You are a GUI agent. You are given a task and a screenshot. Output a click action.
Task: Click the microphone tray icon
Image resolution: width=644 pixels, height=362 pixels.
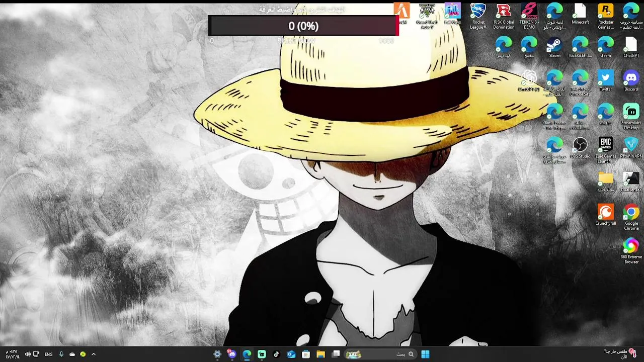(x=61, y=354)
